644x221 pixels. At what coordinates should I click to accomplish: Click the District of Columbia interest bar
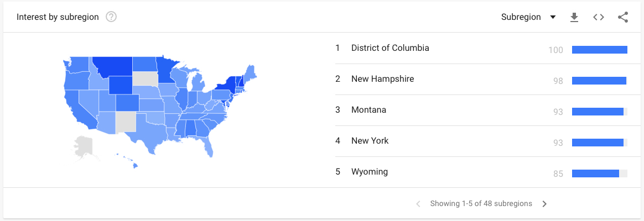[x=600, y=50]
